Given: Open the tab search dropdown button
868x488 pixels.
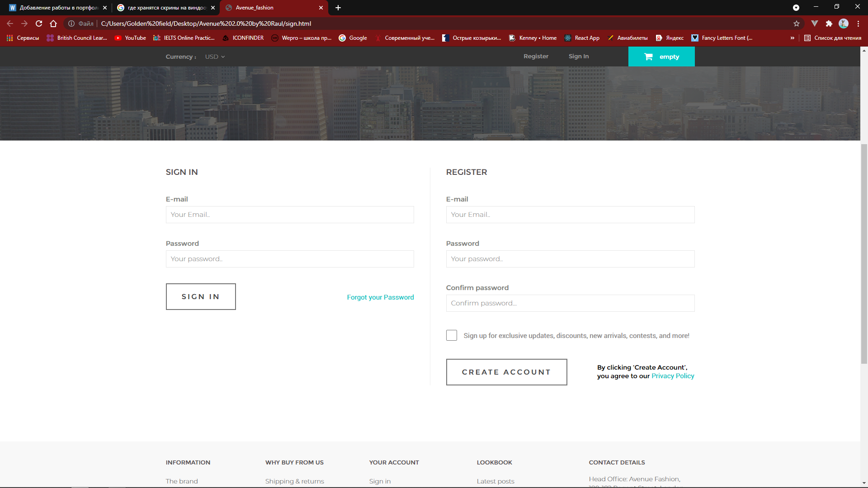Looking at the screenshot, I should (x=796, y=8).
